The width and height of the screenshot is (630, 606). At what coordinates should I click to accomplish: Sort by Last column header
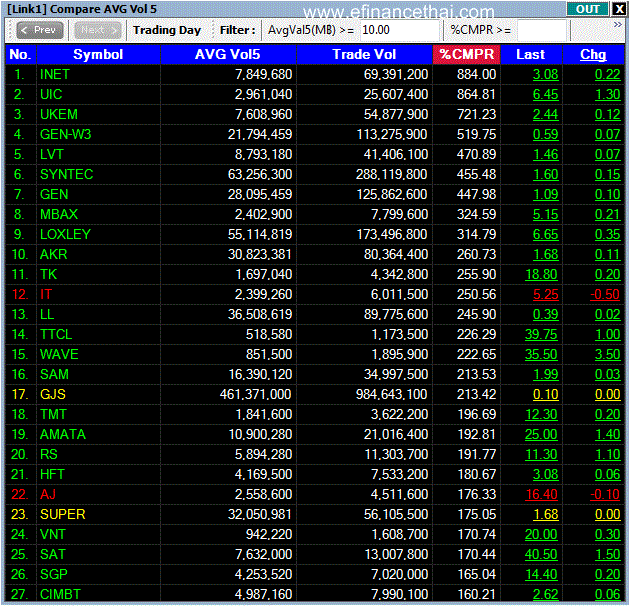pos(531,54)
